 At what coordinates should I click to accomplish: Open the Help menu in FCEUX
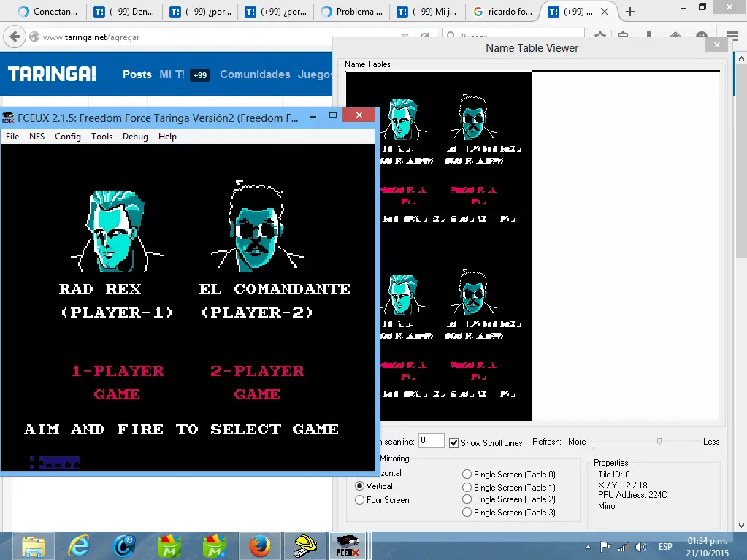pyautogui.click(x=167, y=137)
